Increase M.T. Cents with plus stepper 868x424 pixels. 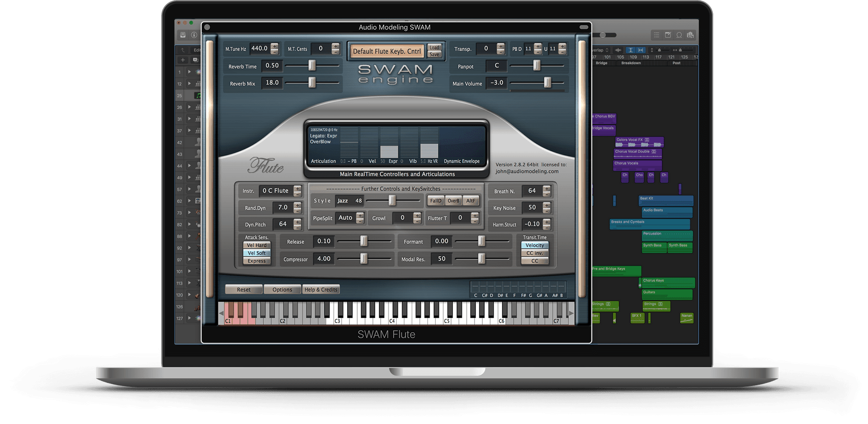coord(335,46)
